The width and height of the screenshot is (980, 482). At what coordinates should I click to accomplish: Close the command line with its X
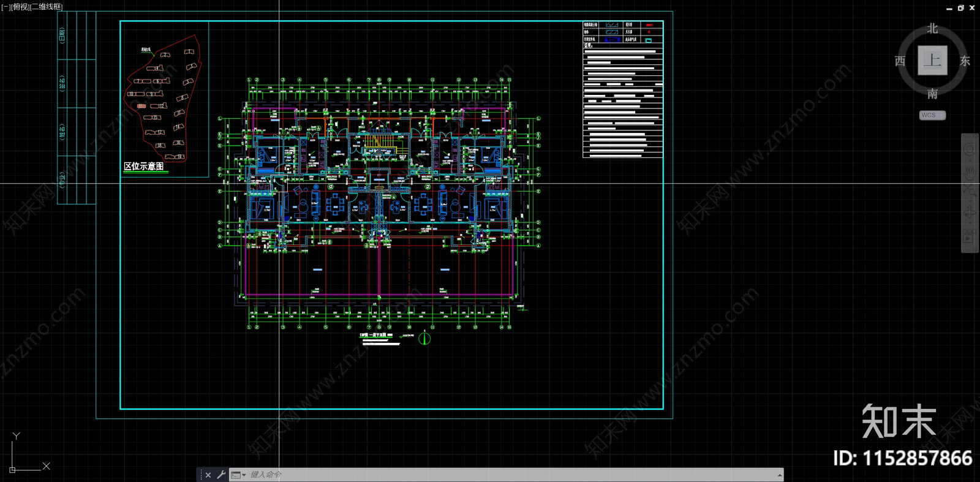(x=208, y=475)
